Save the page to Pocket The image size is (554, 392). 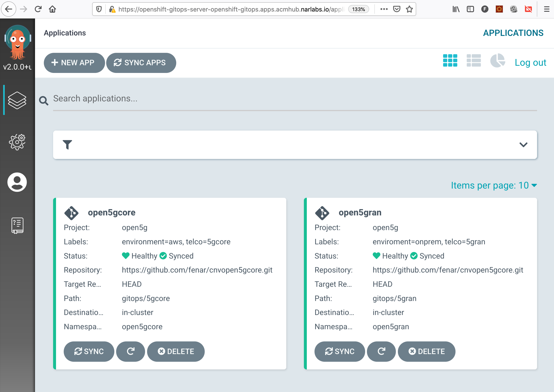(x=397, y=9)
